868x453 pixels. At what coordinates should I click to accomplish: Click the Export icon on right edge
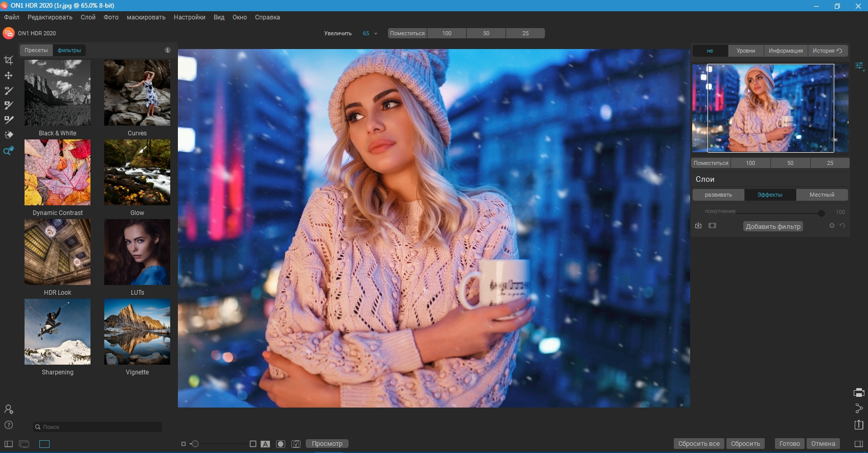click(859, 424)
